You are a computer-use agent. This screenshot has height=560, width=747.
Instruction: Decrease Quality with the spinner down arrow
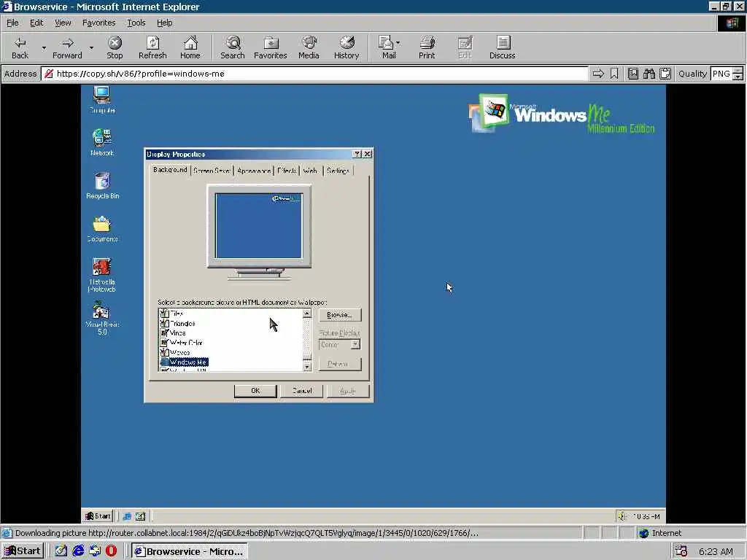coord(738,77)
